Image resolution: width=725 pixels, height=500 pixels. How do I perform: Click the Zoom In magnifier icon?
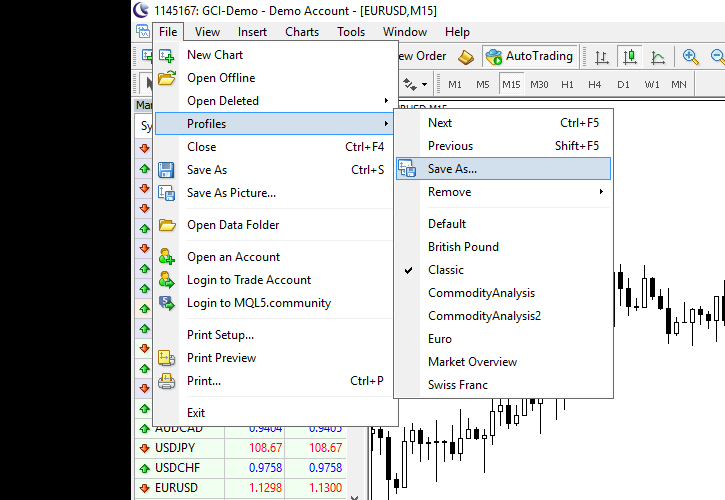click(x=690, y=56)
